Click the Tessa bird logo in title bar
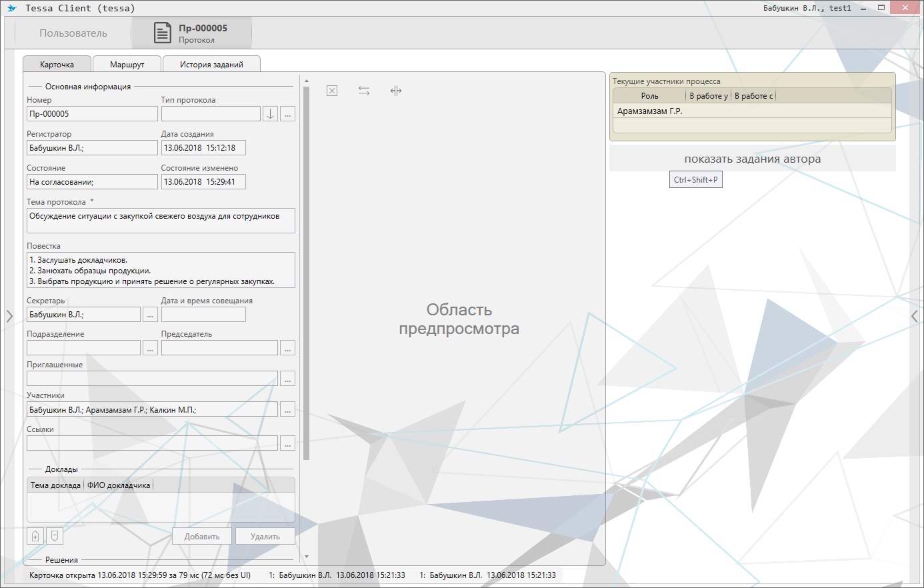This screenshot has height=588, width=924. [x=12, y=8]
